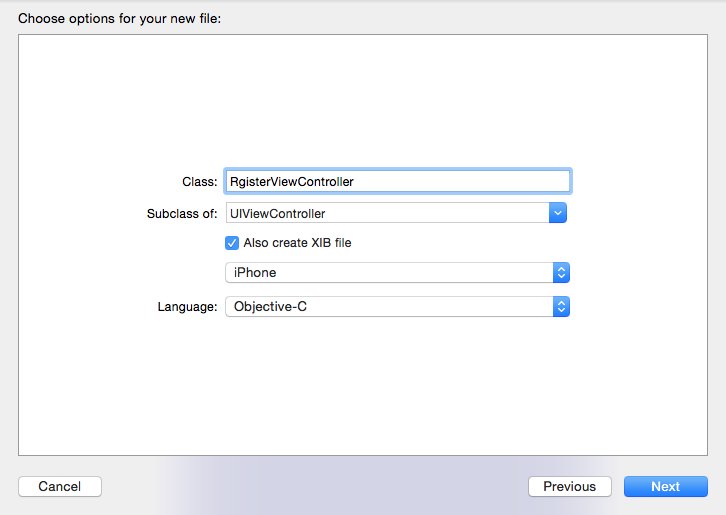
Task: Click the 'Choose options for your new file' heading
Action: [x=119, y=18]
